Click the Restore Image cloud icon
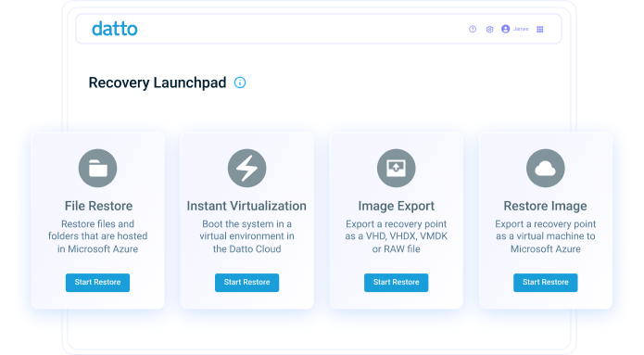The image size is (644, 355). tap(546, 168)
